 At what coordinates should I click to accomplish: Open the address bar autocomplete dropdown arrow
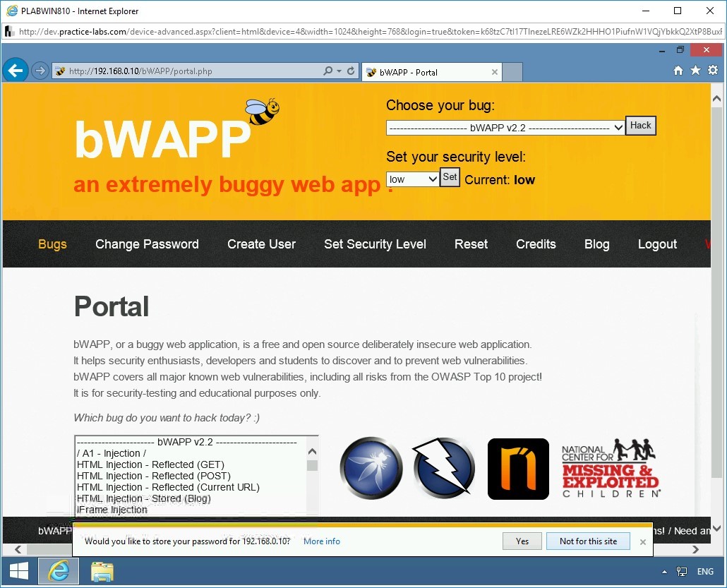pyautogui.click(x=340, y=71)
